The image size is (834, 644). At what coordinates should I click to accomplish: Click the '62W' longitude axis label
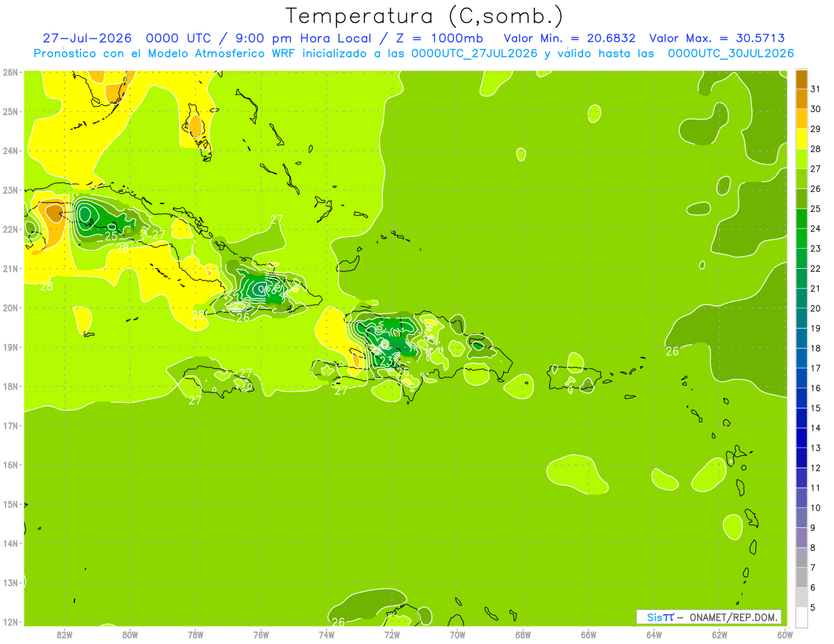[x=719, y=634]
